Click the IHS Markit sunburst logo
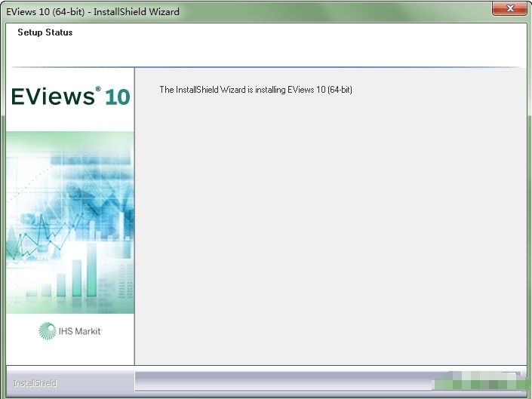This screenshot has height=399, width=532. (x=47, y=331)
